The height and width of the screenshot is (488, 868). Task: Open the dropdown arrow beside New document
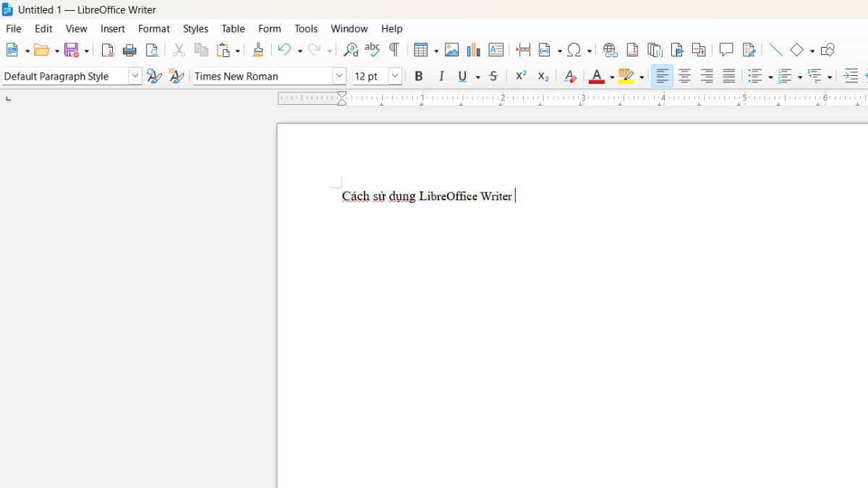pos(27,51)
